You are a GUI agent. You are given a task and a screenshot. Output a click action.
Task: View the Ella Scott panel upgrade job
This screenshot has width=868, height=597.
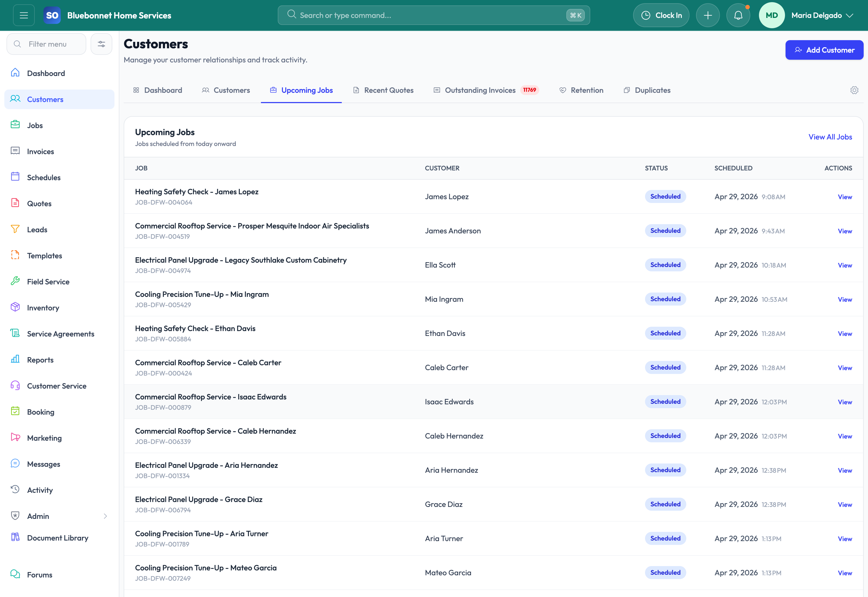(x=845, y=265)
